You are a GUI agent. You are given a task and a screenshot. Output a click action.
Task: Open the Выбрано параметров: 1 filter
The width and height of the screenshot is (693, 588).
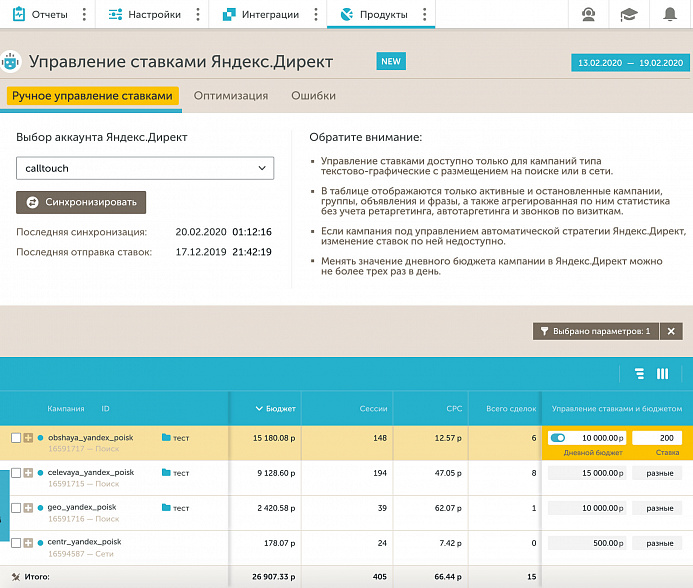tap(595, 331)
